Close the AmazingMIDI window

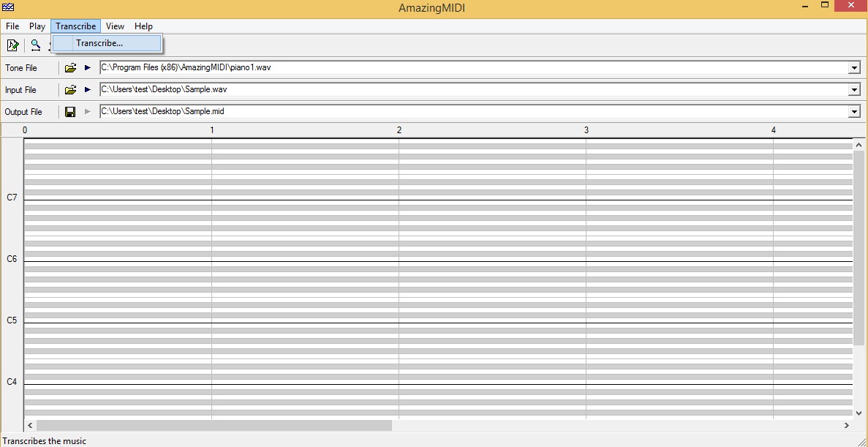click(851, 5)
